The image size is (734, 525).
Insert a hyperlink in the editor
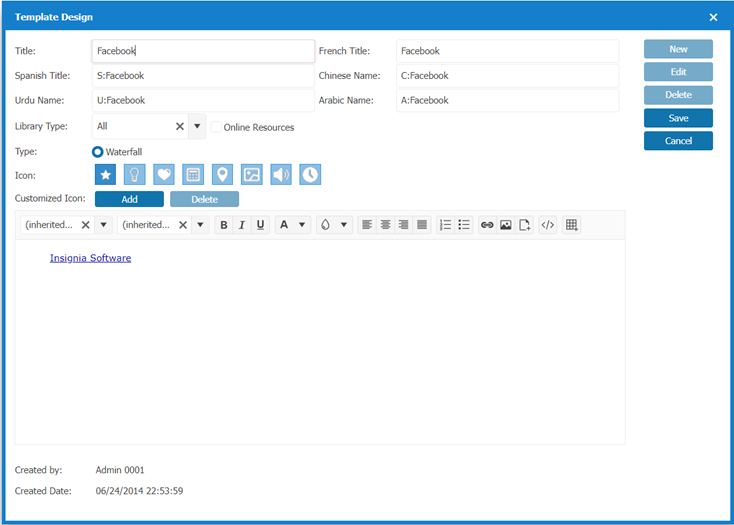click(x=487, y=225)
